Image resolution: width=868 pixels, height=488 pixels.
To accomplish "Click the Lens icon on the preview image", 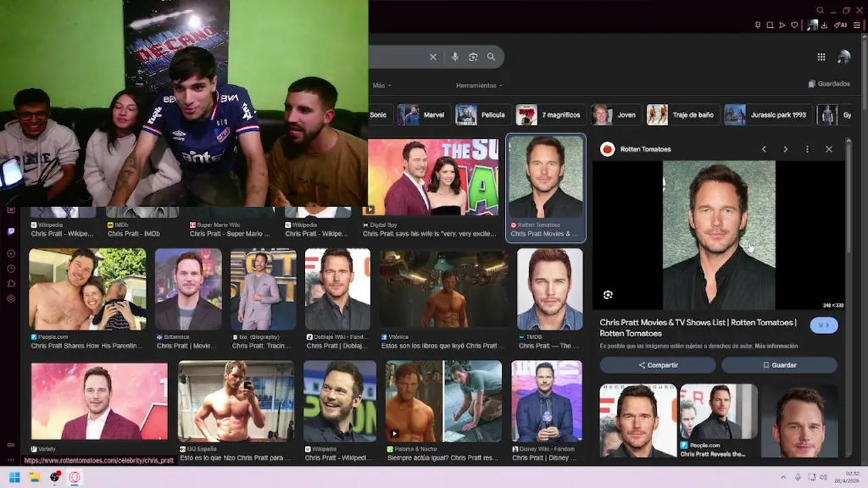I will (608, 295).
